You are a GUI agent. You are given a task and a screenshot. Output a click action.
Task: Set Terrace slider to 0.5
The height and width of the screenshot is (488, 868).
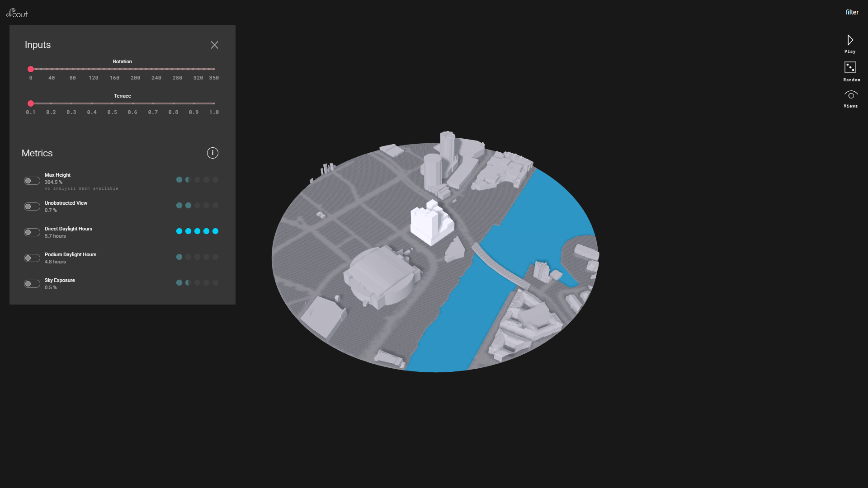point(112,103)
